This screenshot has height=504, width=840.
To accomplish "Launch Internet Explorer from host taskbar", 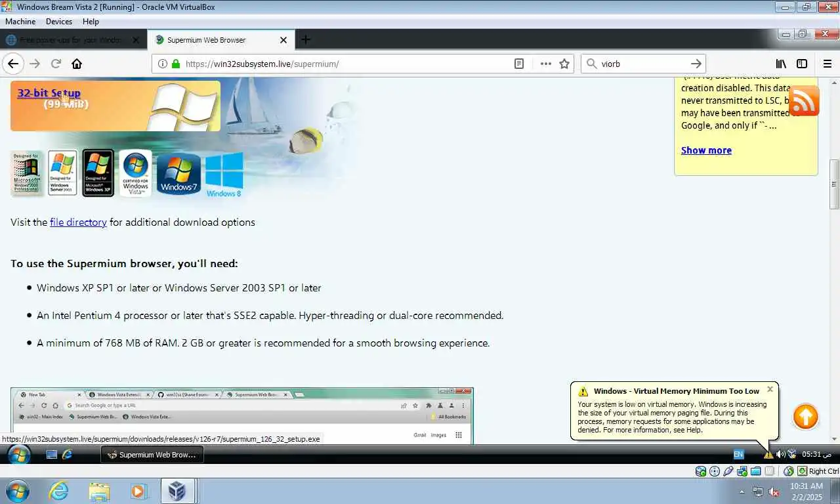I will point(59,491).
